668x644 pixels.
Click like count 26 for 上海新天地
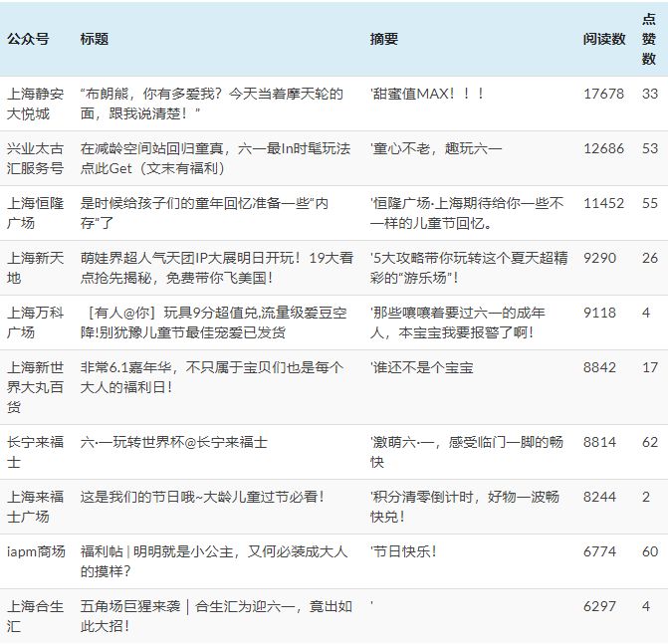point(650,258)
